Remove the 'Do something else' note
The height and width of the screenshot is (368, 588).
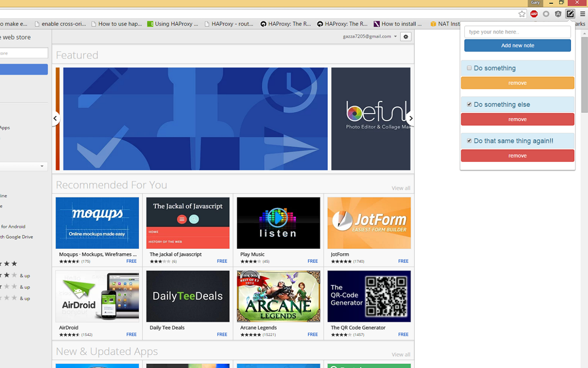point(518,119)
